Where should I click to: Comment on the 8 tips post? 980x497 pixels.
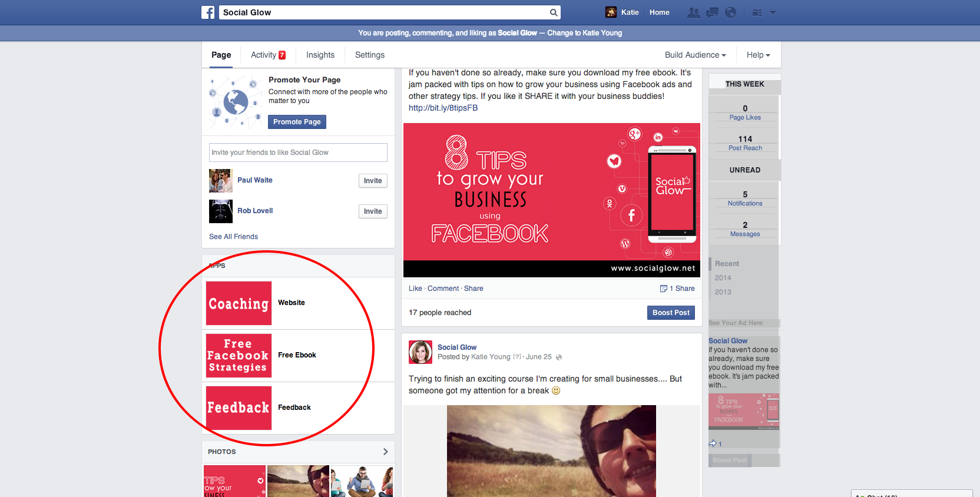click(443, 289)
